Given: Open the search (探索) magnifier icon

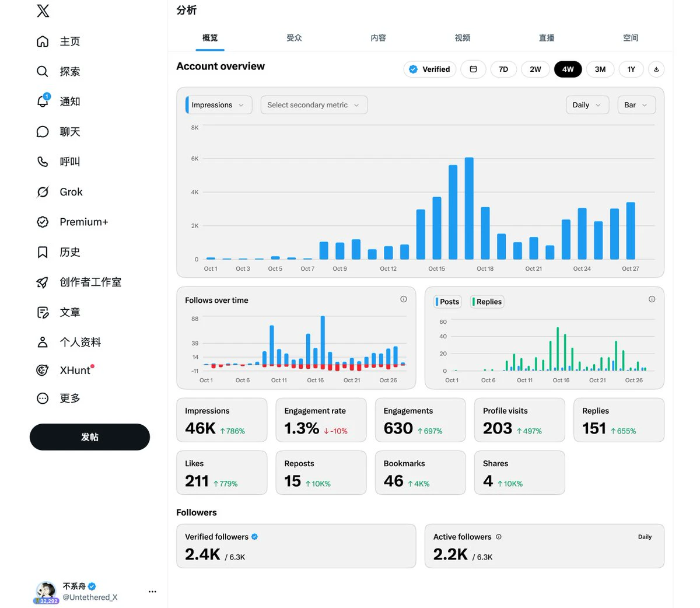Looking at the screenshot, I should pyautogui.click(x=43, y=72).
